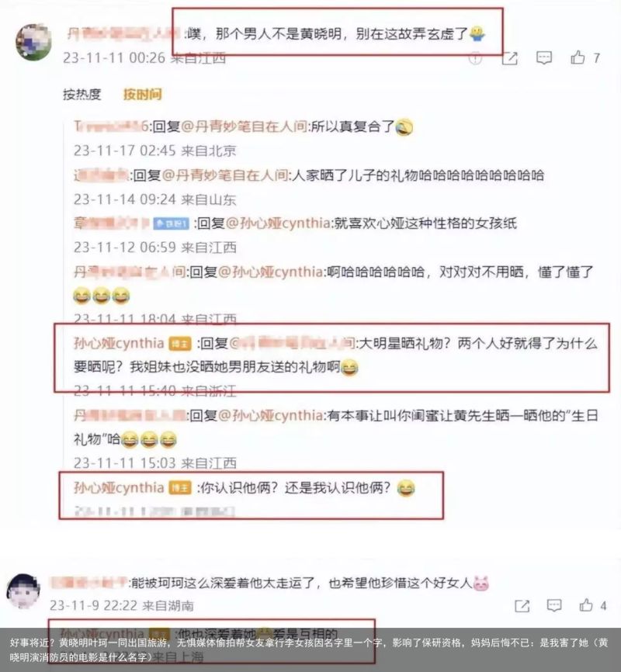Screen dimensions: 621x672
Task: Open @丹青妙笔自在人间 mention in first reply
Action: pyautogui.click(x=244, y=126)
